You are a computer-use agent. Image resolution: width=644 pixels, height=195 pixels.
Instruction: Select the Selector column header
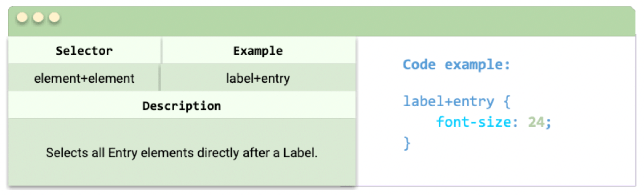pos(84,50)
